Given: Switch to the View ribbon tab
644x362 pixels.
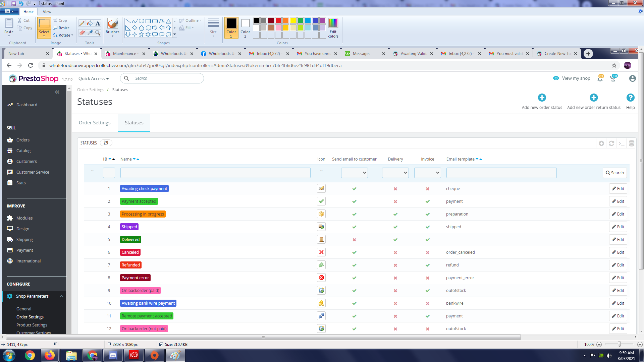Looking at the screenshot, I should (x=47, y=12).
